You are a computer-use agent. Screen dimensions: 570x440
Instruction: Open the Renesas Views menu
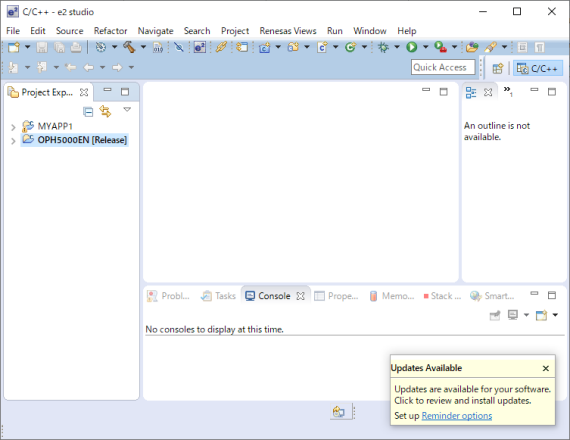(288, 31)
